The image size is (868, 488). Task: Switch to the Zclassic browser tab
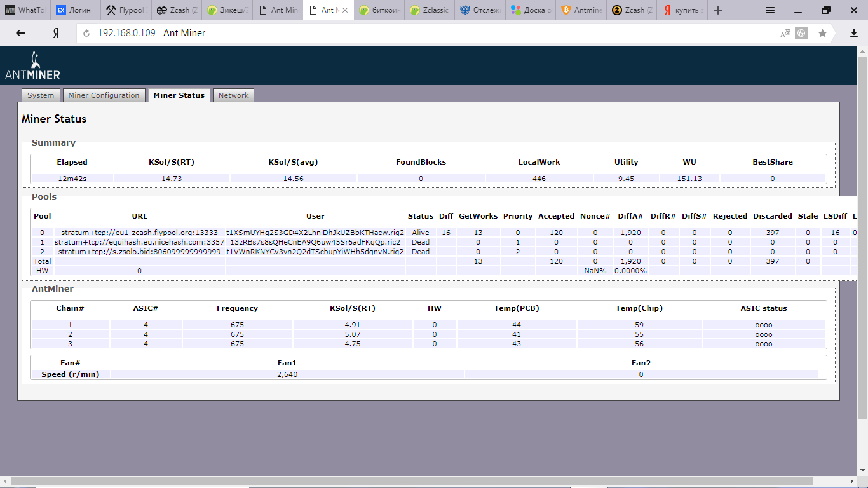pos(430,10)
